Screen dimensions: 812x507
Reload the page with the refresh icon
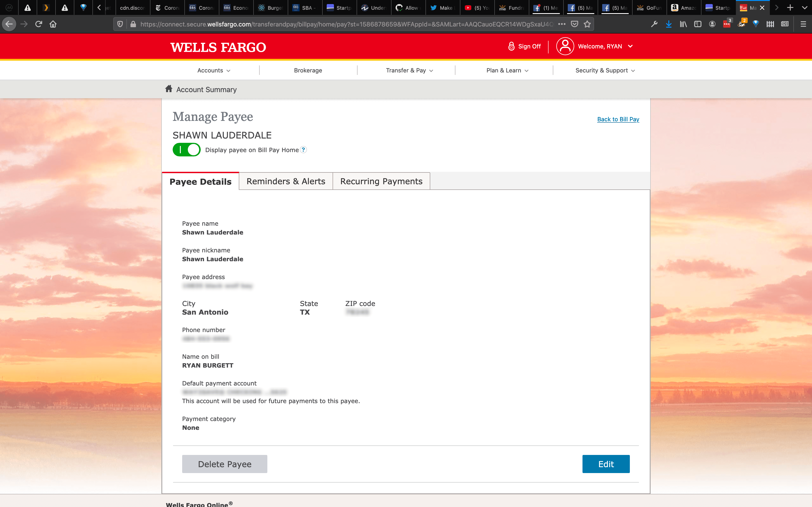(39, 24)
